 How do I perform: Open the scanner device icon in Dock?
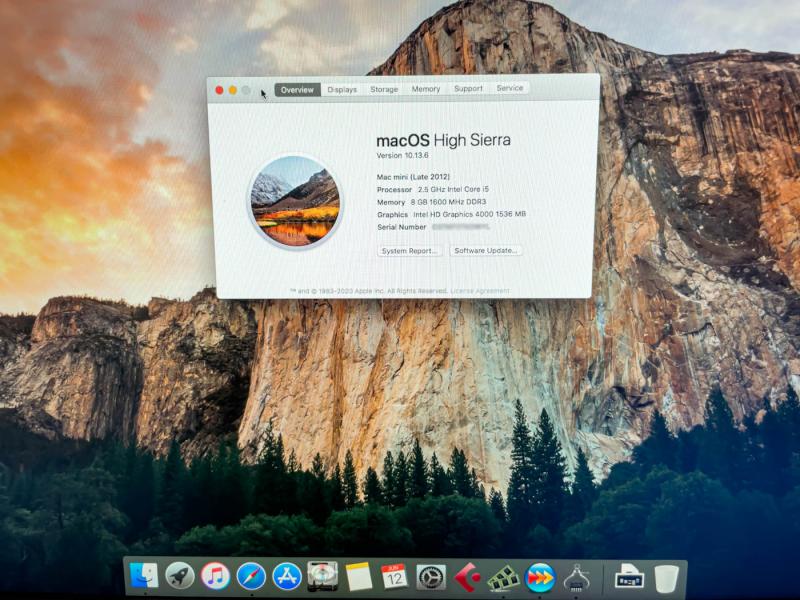(629, 578)
